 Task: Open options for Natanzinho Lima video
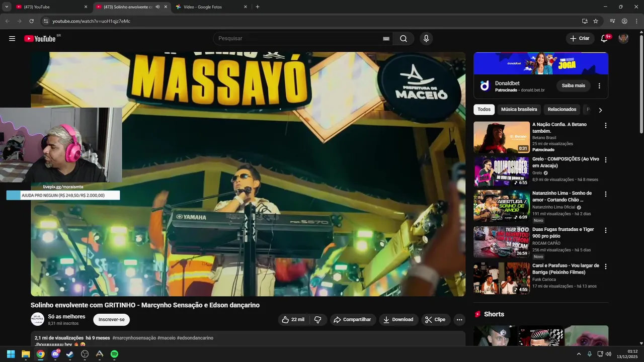[x=606, y=194]
